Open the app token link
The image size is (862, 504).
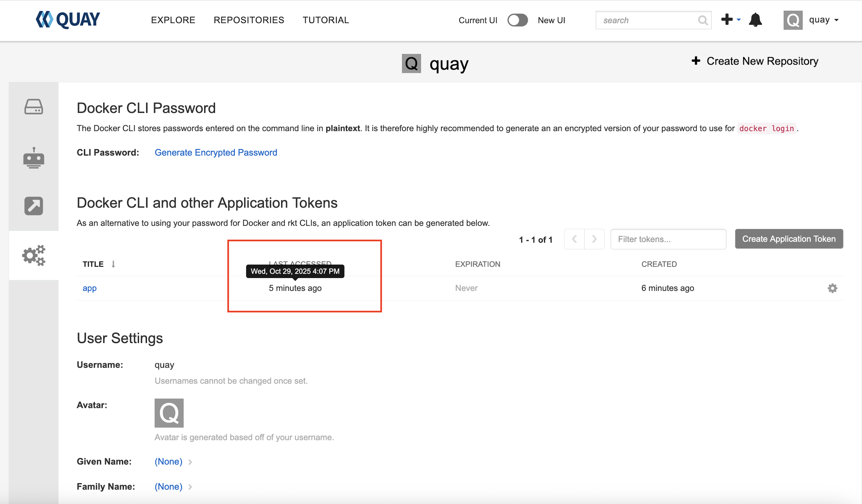coord(89,288)
